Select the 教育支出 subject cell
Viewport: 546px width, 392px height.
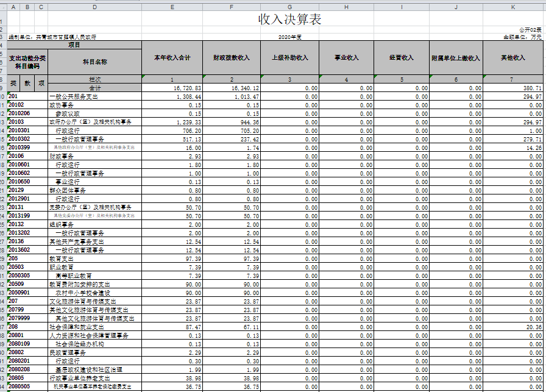[94, 259]
